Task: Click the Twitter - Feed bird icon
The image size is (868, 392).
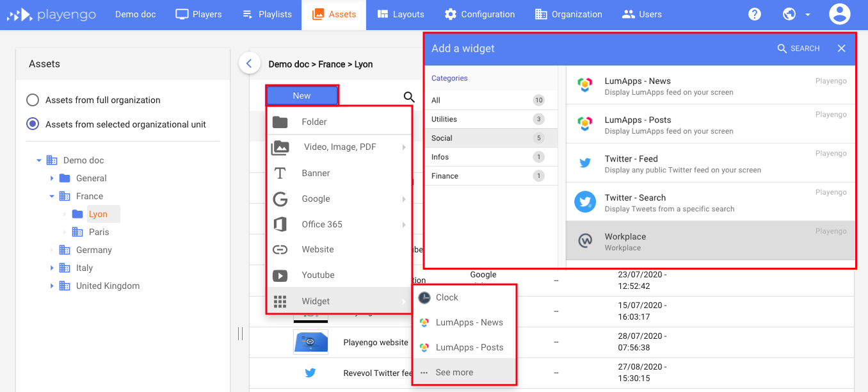Action: coord(584,163)
